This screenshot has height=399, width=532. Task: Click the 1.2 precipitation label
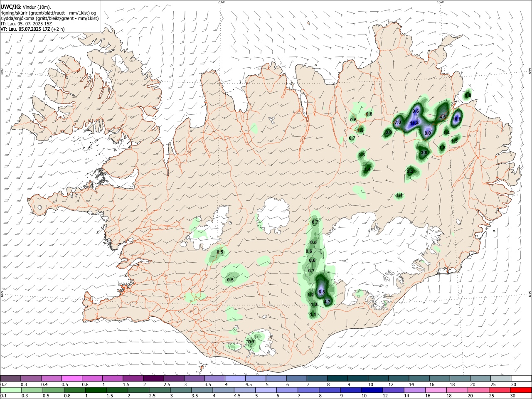(x=310, y=295)
